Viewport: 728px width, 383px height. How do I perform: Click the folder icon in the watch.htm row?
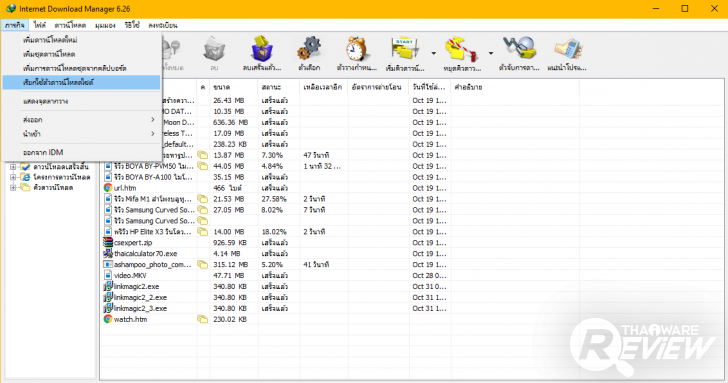(x=202, y=319)
